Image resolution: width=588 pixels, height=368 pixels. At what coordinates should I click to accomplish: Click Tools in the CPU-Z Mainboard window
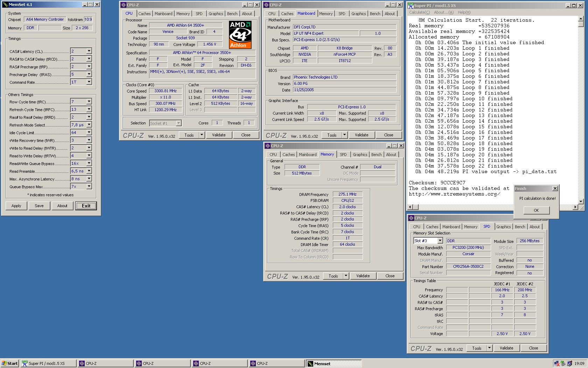(332, 135)
